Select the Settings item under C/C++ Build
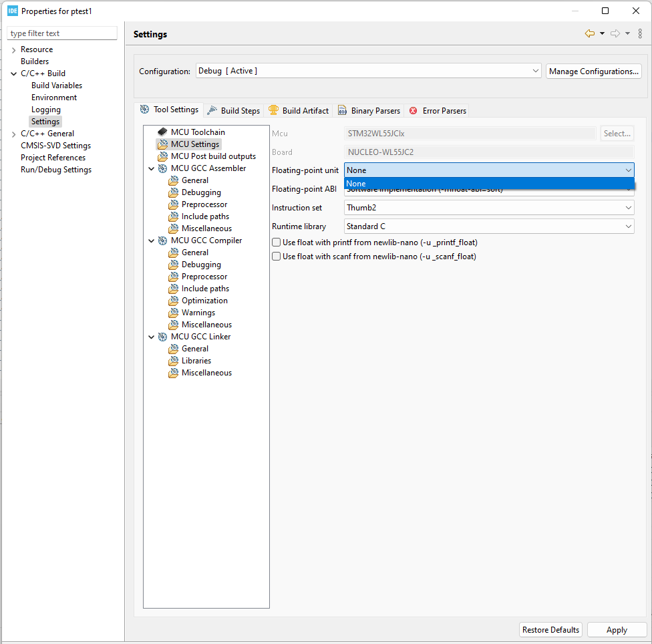Screen dimensions: 652x644 click(45, 122)
